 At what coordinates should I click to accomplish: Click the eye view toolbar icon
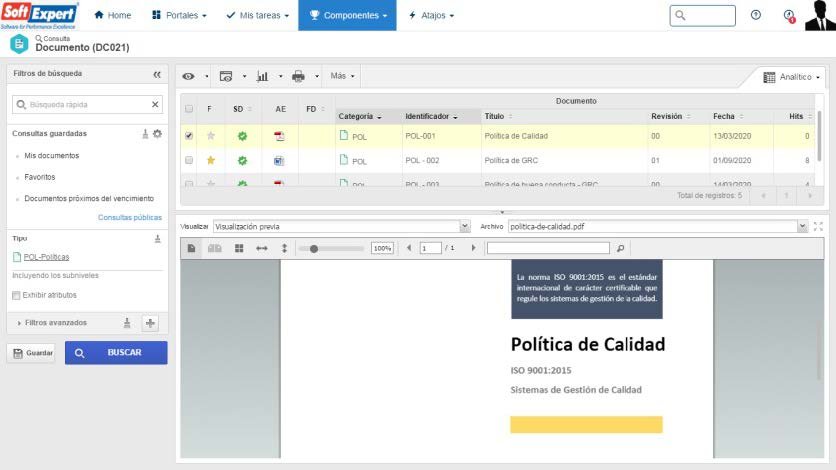pyautogui.click(x=188, y=76)
